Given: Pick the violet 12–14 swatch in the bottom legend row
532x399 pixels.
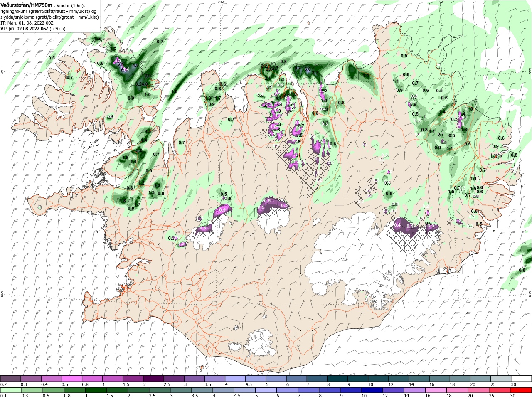Looking at the screenshot, I should pos(392,390).
